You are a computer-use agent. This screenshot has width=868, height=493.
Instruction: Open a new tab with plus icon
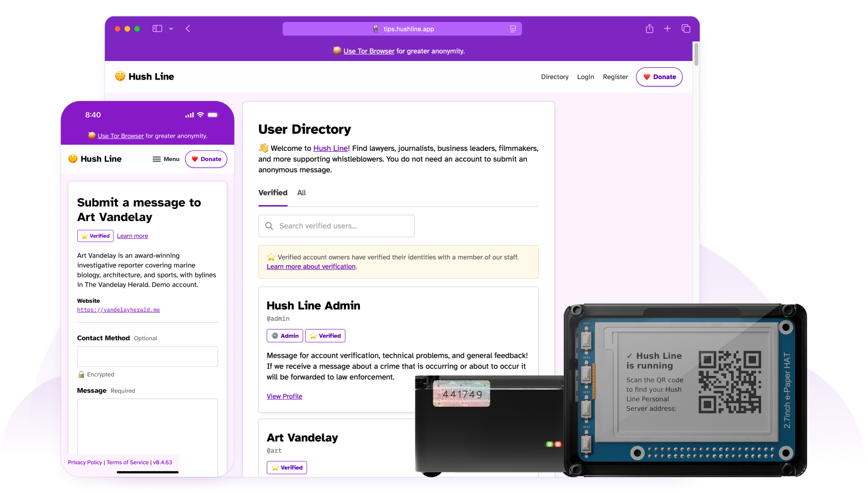pos(667,29)
